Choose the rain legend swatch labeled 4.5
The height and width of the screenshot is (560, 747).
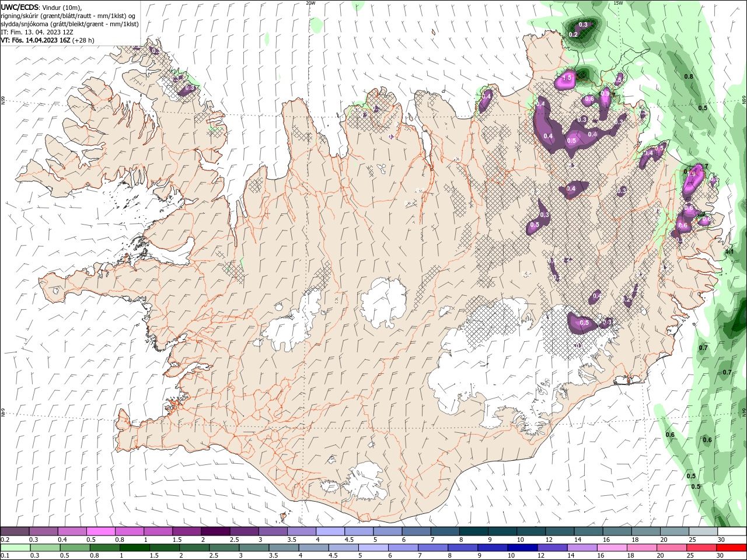point(343,548)
